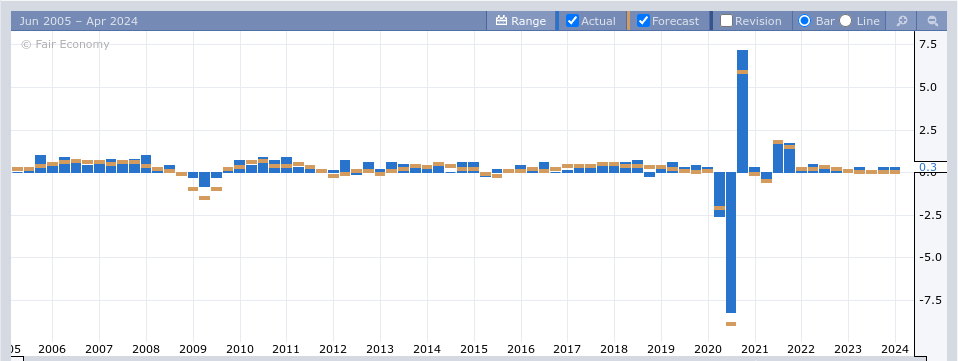
Task: Click the Fair Economy copyright text
Action: [x=65, y=44]
